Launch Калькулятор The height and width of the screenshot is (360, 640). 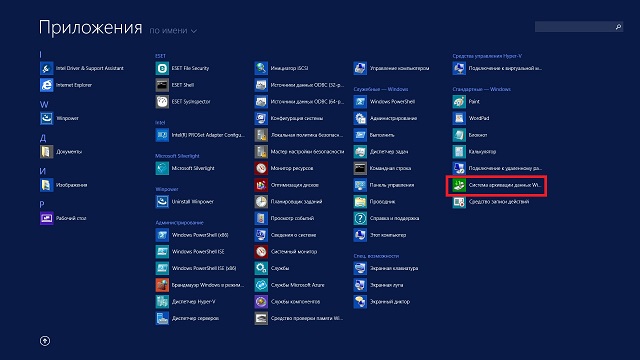coord(475,151)
